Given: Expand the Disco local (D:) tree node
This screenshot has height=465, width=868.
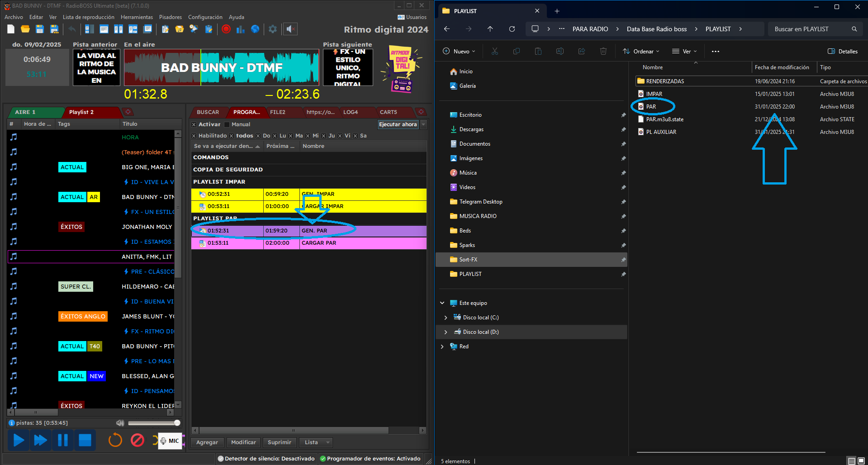Looking at the screenshot, I should [446, 332].
